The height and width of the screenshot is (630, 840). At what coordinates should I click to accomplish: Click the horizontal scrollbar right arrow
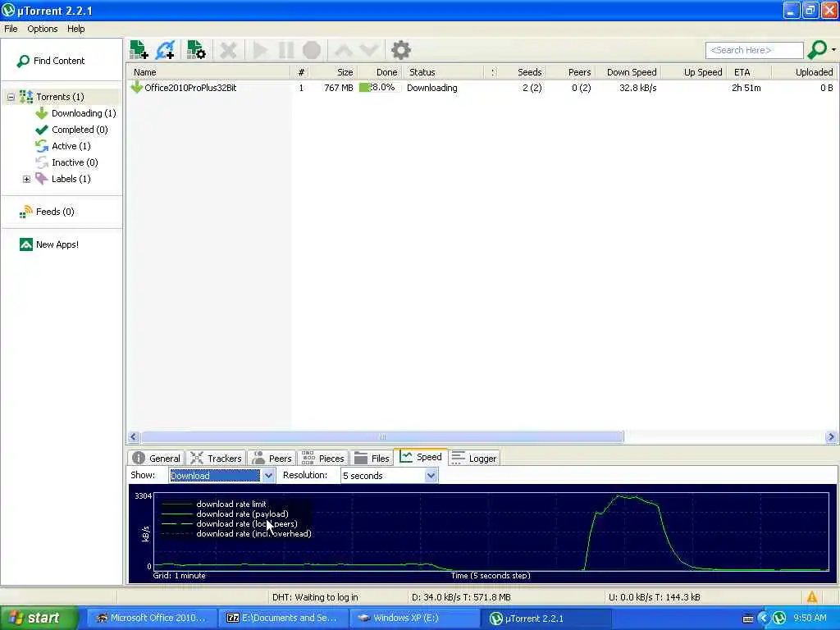(x=831, y=437)
